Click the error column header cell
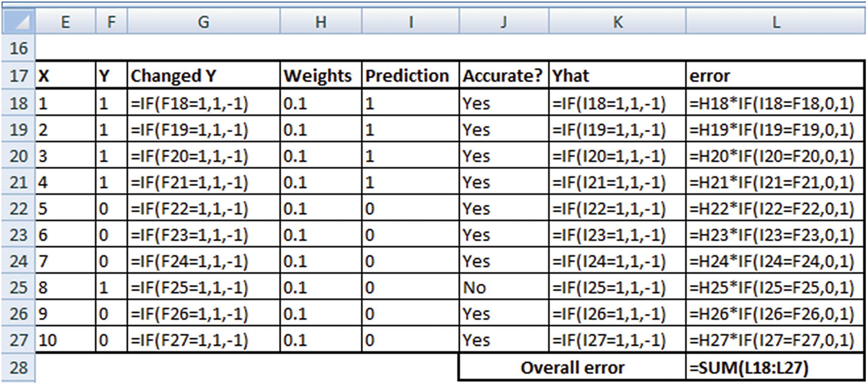This screenshot has width=868, height=385. coord(775,76)
